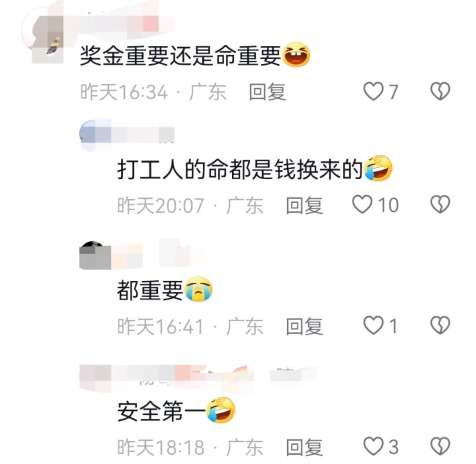Dislike the 都重要 comment
476x464 pixels.
coord(440,325)
